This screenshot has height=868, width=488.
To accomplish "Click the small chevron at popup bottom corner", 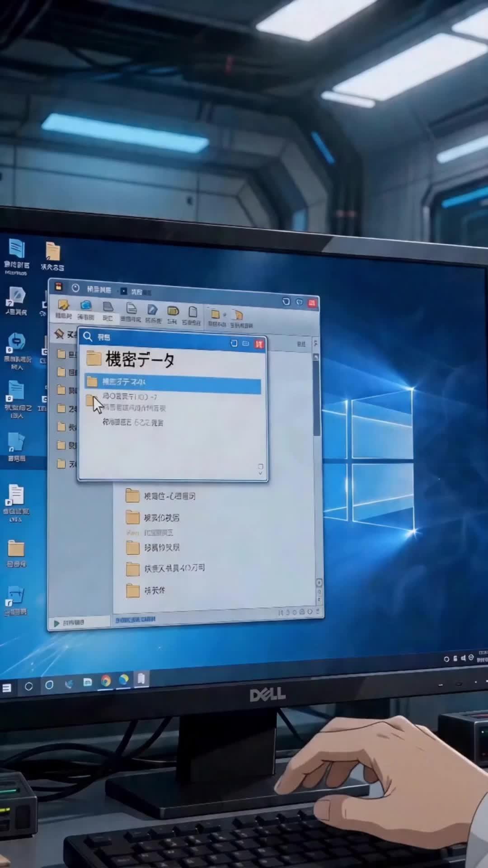I will click(260, 473).
